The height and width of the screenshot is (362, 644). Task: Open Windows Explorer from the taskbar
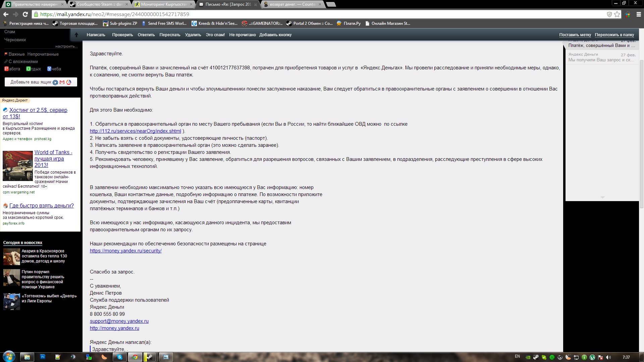coord(27,357)
